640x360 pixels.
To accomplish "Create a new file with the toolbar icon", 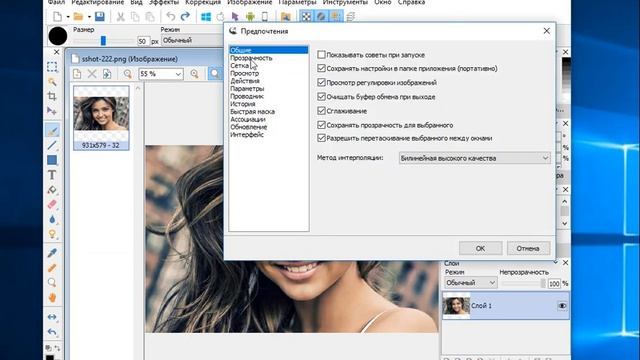I will pyautogui.click(x=58, y=17).
